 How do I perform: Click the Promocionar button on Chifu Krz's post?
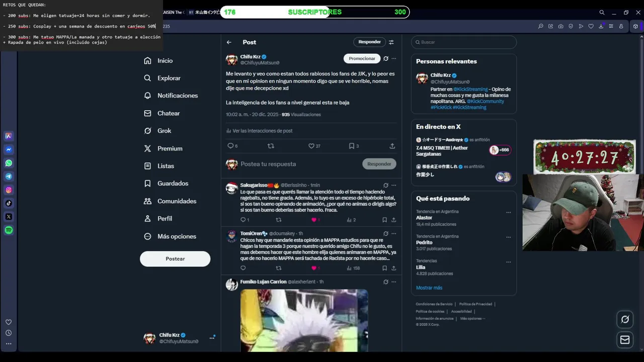click(362, 58)
